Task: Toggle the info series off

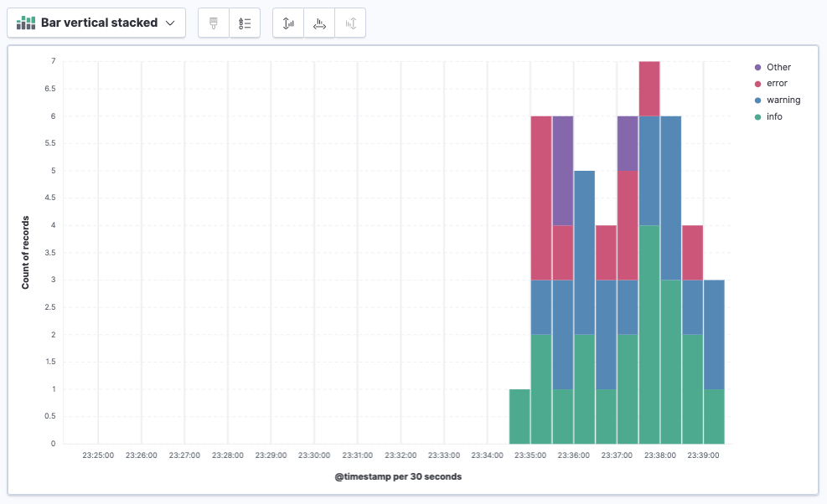Action: point(773,116)
